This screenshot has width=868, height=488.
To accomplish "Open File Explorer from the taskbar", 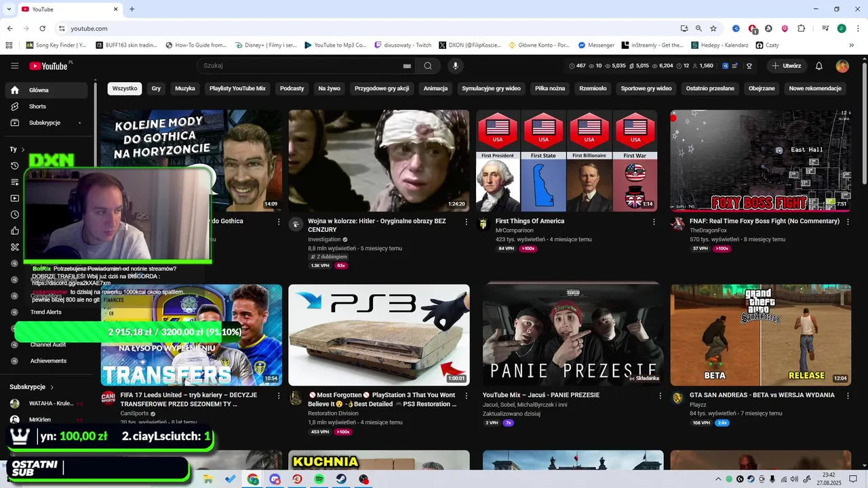I will point(208,479).
